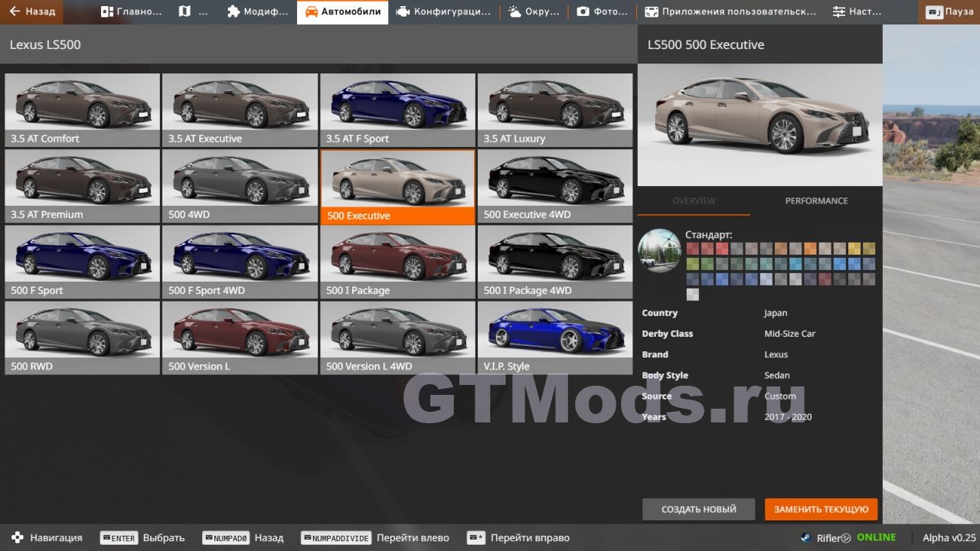The height and width of the screenshot is (551, 980).
Task: Switch to the OVERVIEW tab
Action: pyautogui.click(x=694, y=201)
